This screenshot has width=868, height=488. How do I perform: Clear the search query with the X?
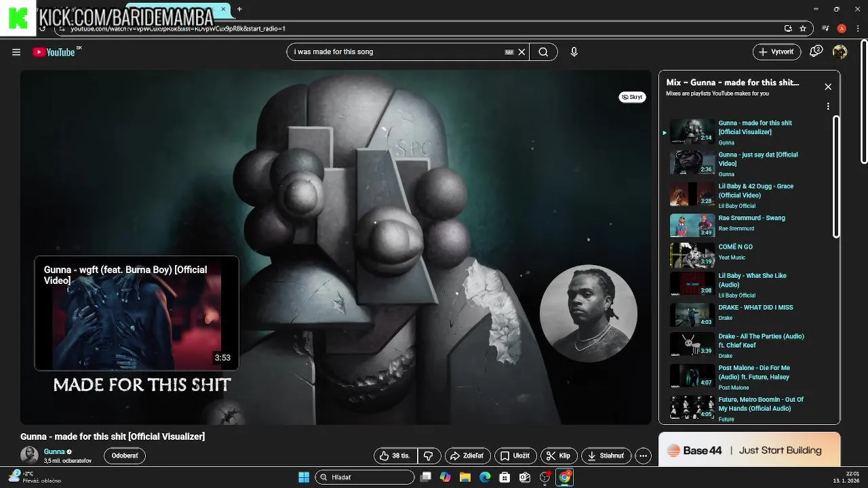coord(521,52)
